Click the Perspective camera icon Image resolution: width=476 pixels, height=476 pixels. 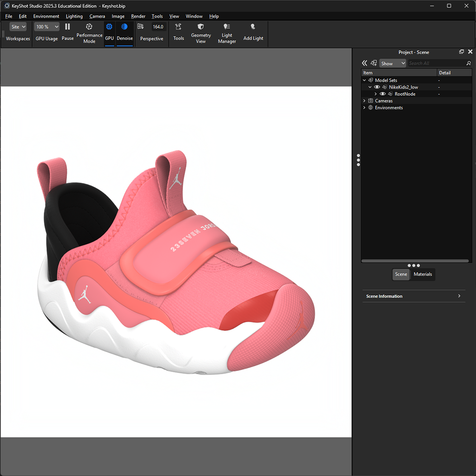[x=140, y=26]
